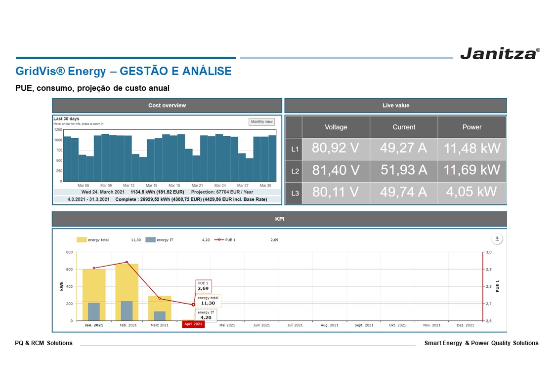Toggle the PUE 1 legend entry
Viewport: 555px width, 392px height.
(225, 240)
